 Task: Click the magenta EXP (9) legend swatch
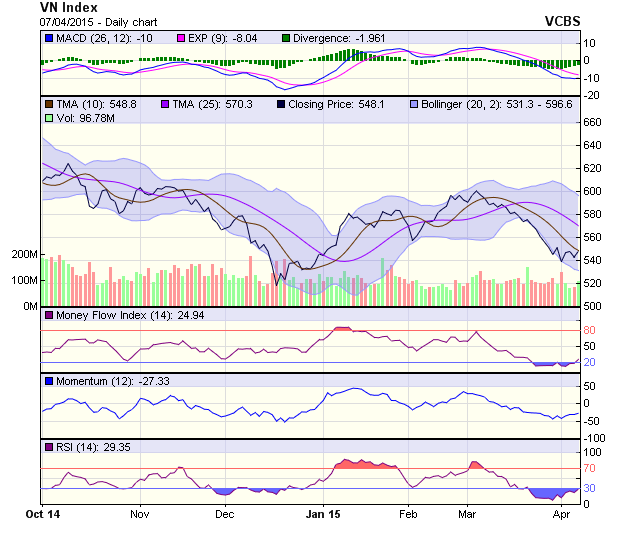point(181,38)
